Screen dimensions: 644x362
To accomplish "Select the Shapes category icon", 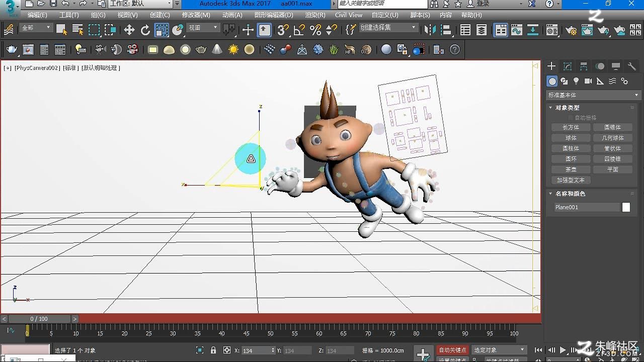I will (x=564, y=81).
